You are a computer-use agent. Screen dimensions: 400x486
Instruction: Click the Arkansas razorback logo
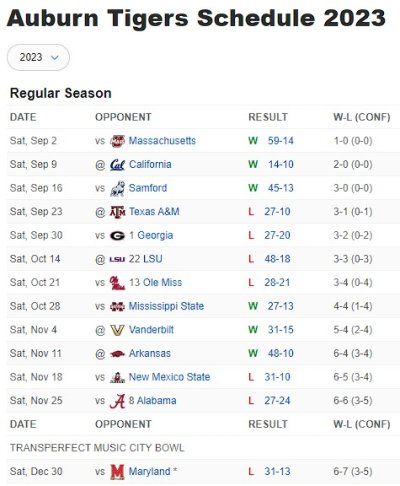point(117,354)
